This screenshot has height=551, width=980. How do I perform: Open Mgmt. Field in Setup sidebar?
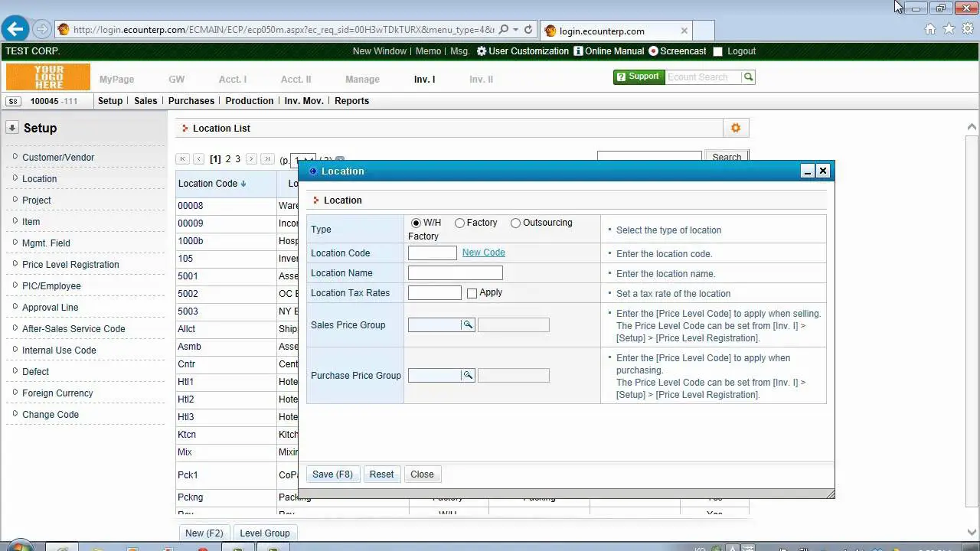pos(46,243)
